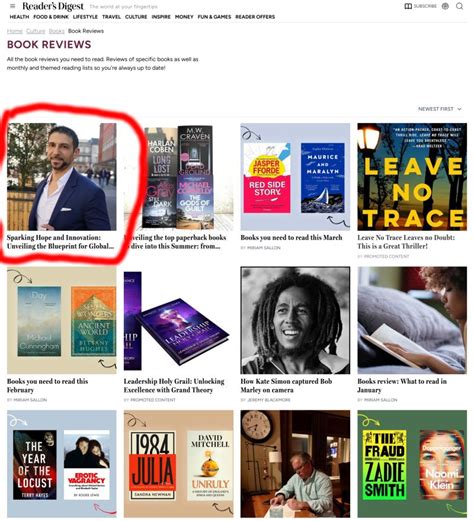Open the Leave No Trace cover thumbnail
The image size is (474, 521).
coord(412,177)
